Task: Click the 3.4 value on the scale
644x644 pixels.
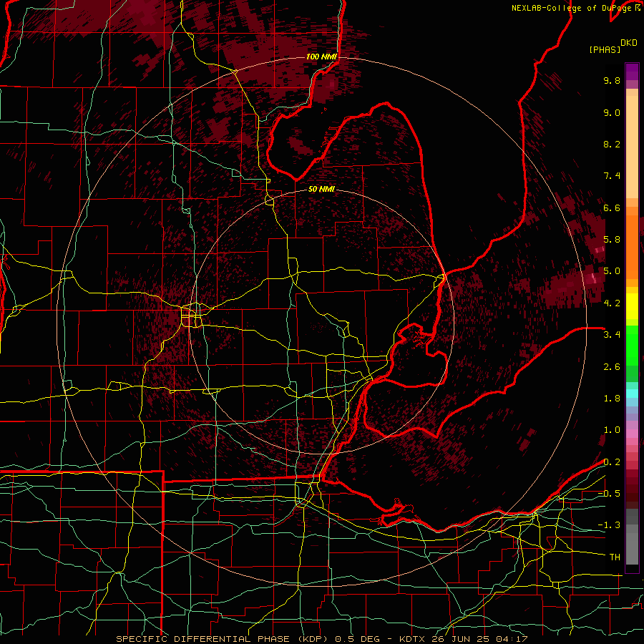Action: 612,335
